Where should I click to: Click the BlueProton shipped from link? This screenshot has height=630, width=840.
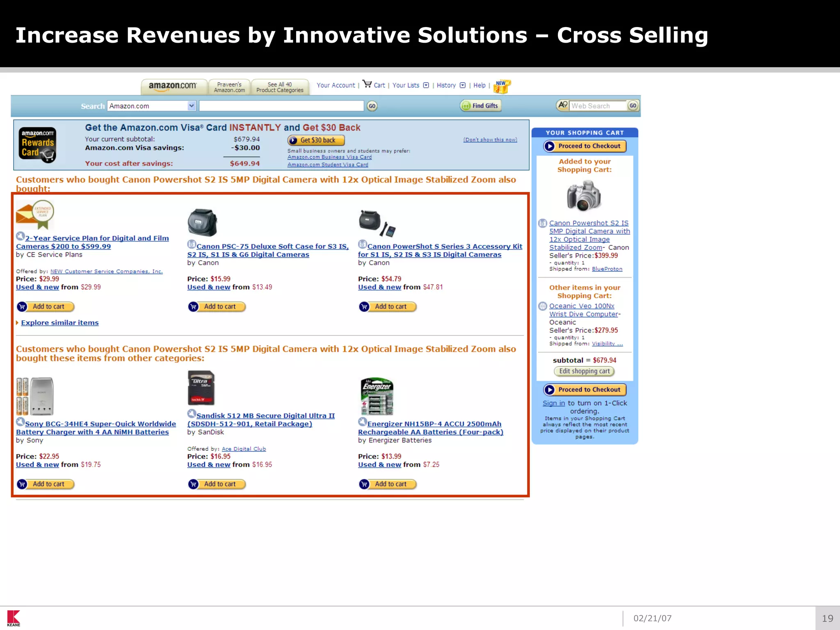pyautogui.click(x=607, y=269)
